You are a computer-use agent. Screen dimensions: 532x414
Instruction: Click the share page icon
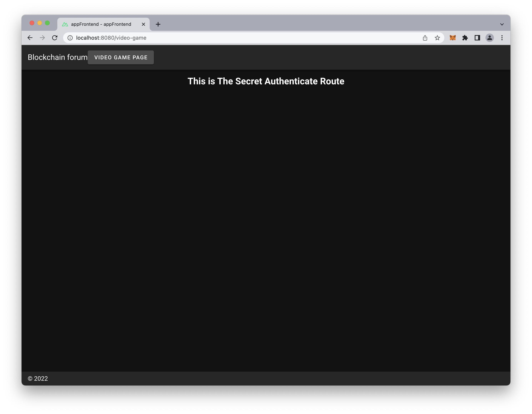click(425, 38)
